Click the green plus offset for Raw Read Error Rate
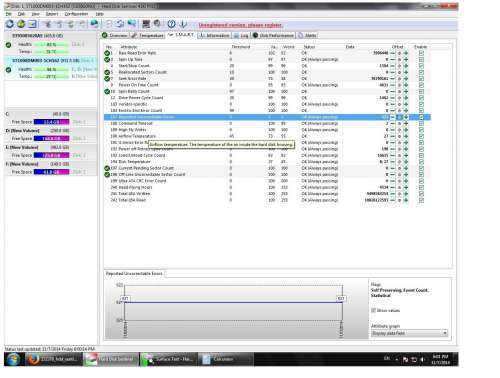The height and width of the screenshot is (378, 500). pos(406,53)
